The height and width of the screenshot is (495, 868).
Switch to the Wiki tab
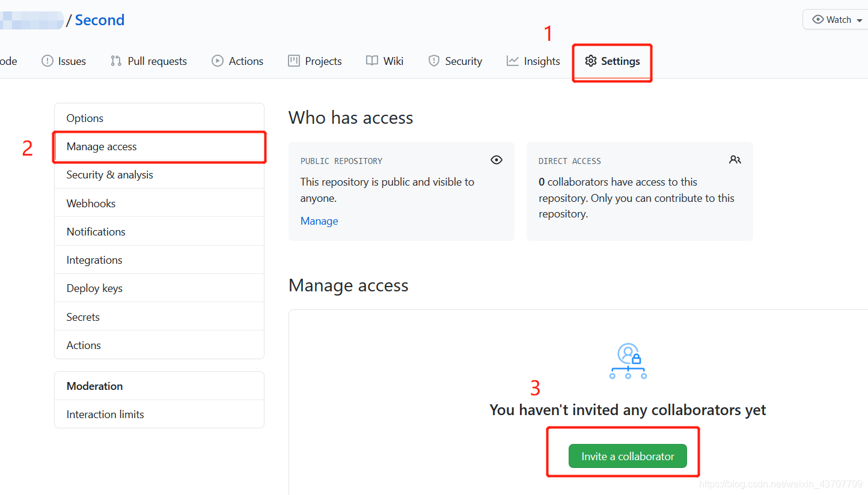tap(385, 61)
